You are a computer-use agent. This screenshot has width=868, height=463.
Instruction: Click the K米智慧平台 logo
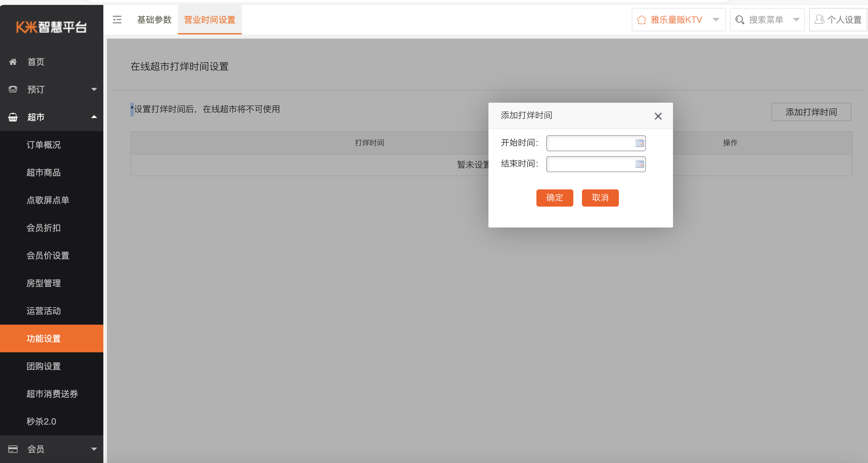[51, 27]
